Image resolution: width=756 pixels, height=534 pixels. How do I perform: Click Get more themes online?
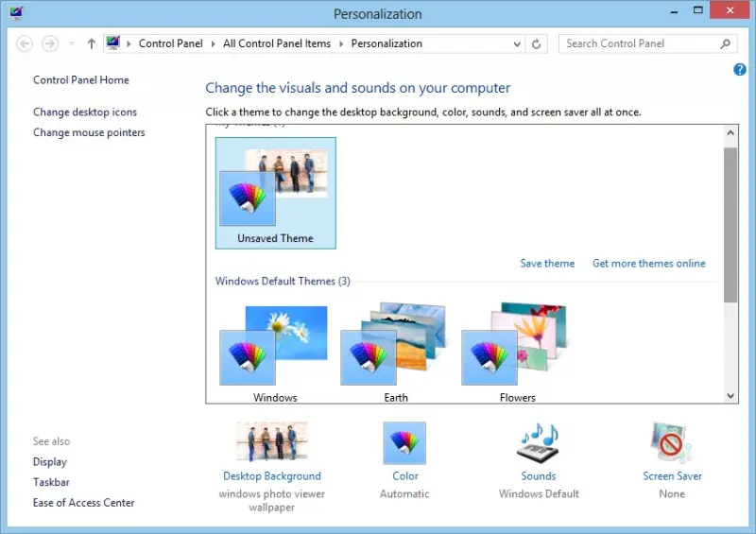pyautogui.click(x=649, y=264)
